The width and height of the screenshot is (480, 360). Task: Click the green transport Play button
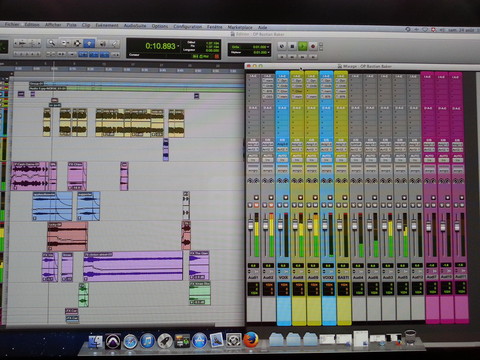click(302, 46)
